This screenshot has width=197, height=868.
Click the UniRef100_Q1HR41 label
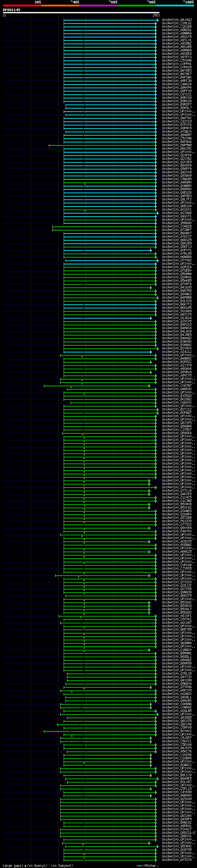click(x=177, y=277)
